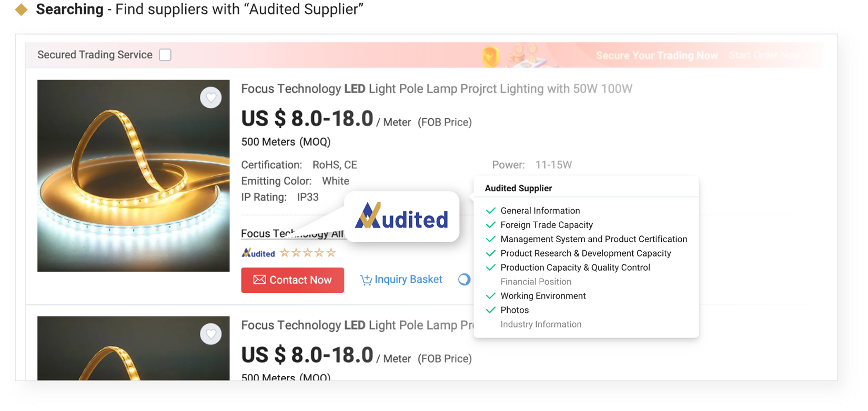Favorite the first LED strip product with heart icon
This screenshot has height=411, width=868.
[x=211, y=98]
